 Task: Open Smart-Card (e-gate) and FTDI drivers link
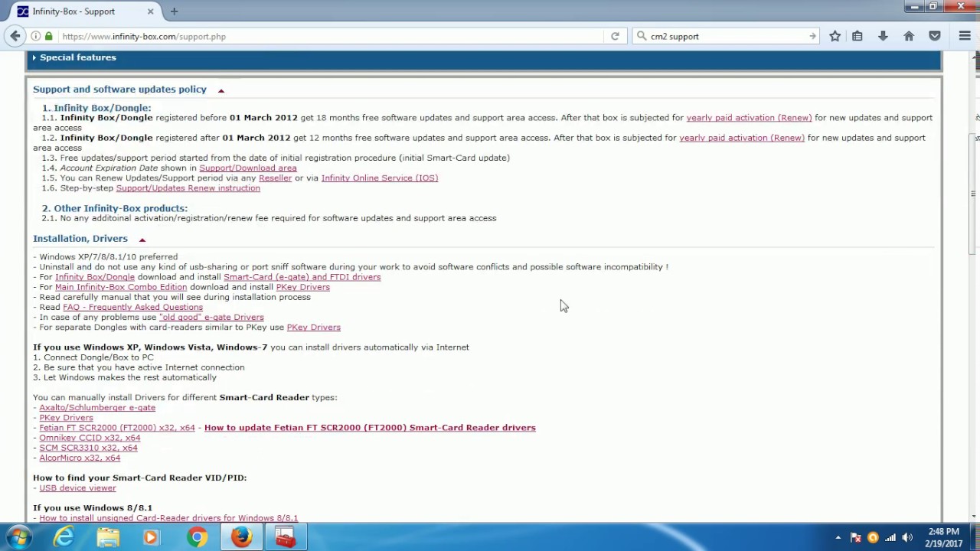[x=302, y=277]
